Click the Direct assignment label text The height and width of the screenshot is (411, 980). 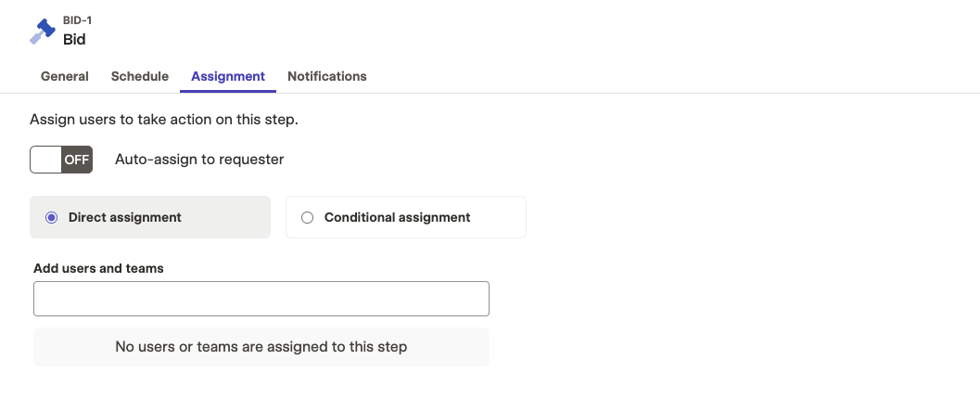click(x=125, y=218)
